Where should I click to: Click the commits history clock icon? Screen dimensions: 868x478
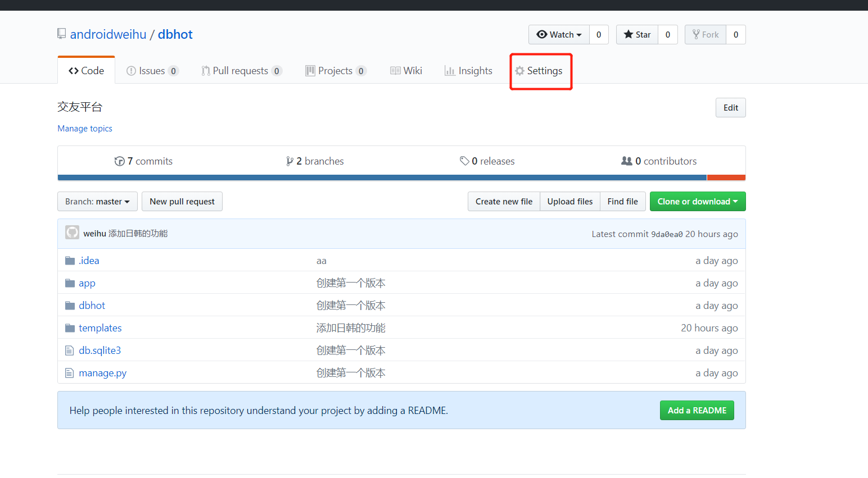[x=119, y=161]
